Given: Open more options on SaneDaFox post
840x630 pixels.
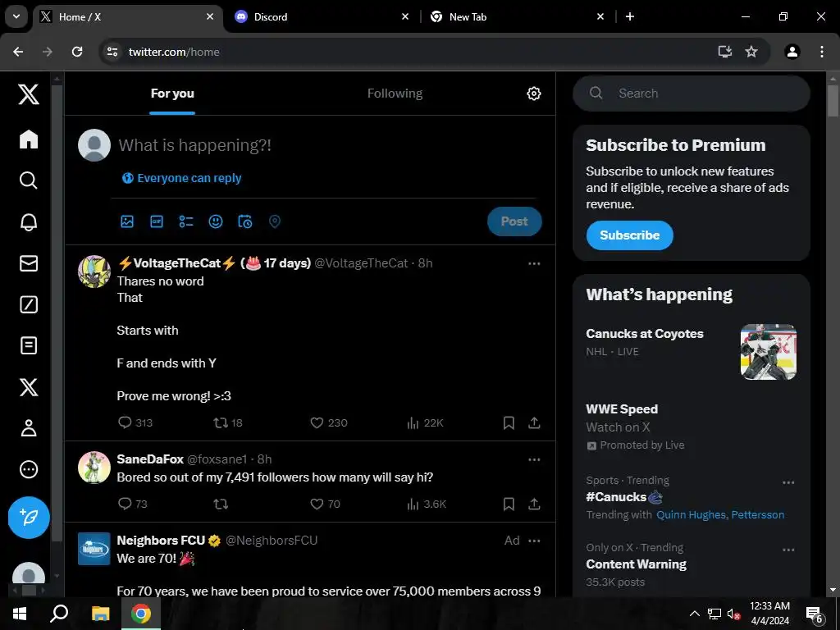Looking at the screenshot, I should (x=534, y=459).
